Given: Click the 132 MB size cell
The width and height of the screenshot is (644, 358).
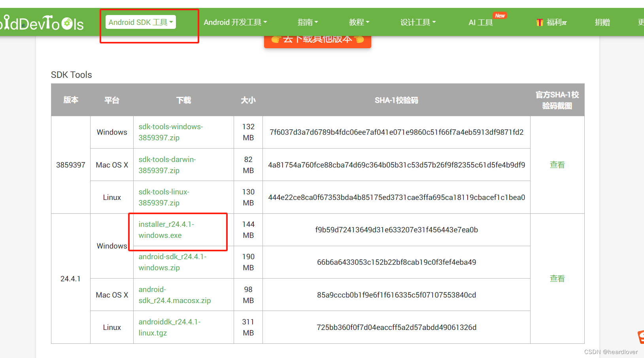Looking at the screenshot, I should (248, 132).
